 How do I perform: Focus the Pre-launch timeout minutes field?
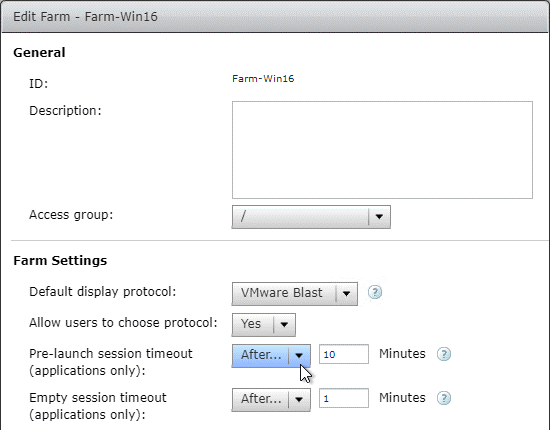[x=344, y=354]
